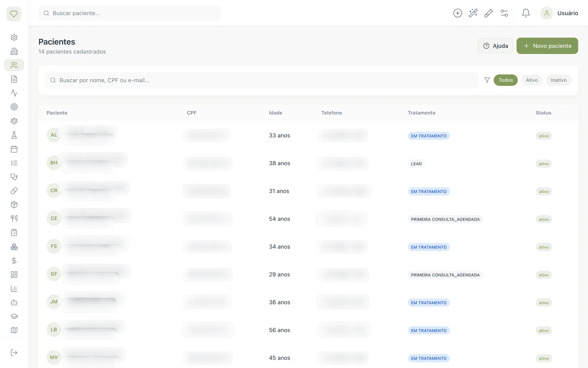Open the calendar icon in sidebar

pyautogui.click(x=14, y=149)
